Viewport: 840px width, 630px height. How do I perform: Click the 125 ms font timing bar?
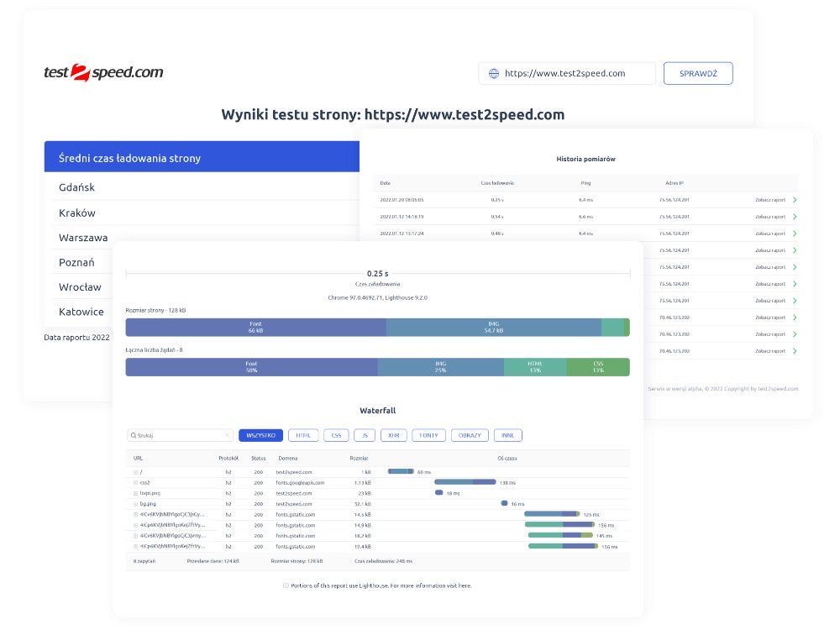pyautogui.click(x=552, y=514)
